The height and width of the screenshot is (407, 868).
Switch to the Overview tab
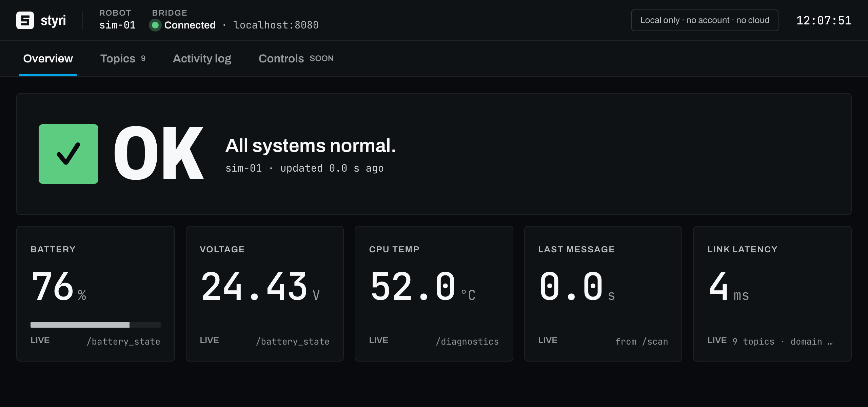coord(48,59)
